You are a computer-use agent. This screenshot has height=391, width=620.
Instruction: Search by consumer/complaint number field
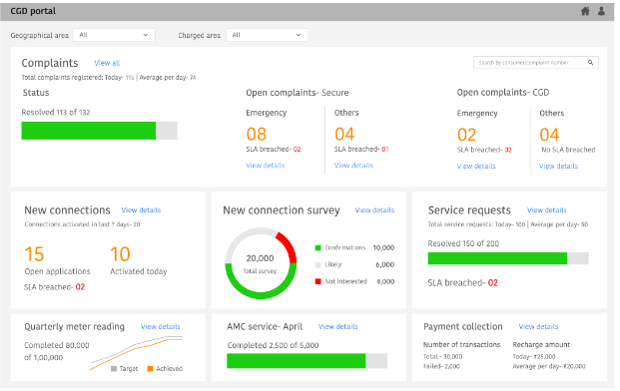(x=536, y=62)
